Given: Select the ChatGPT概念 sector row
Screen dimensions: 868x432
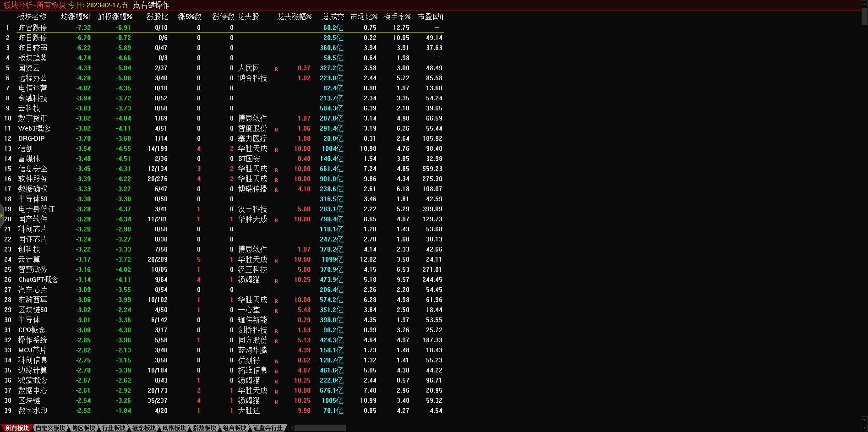Looking at the screenshot, I should (38, 279).
